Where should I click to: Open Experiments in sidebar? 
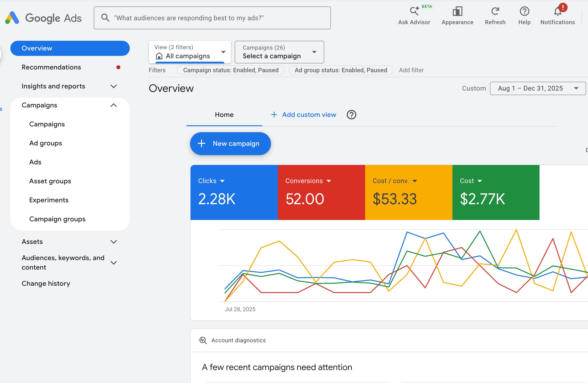coord(49,200)
